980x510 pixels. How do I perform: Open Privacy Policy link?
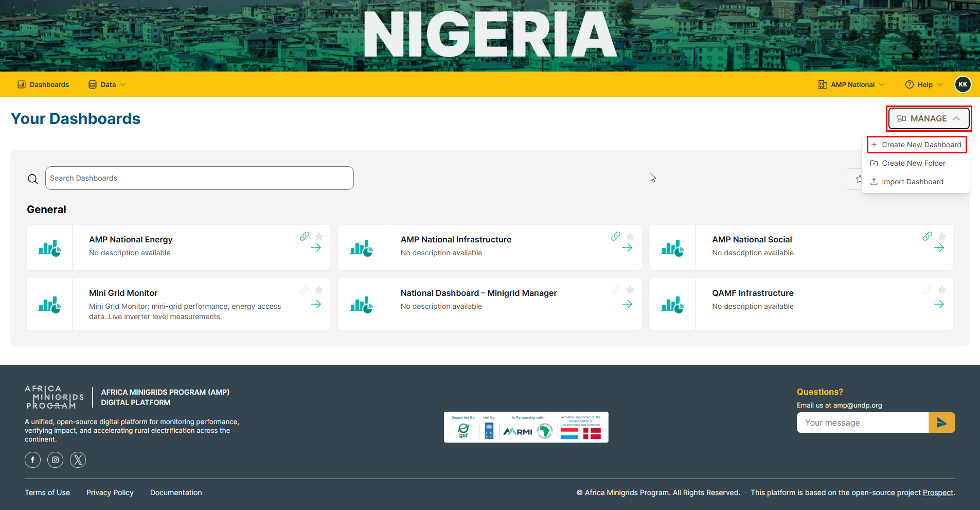pos(110,493)
